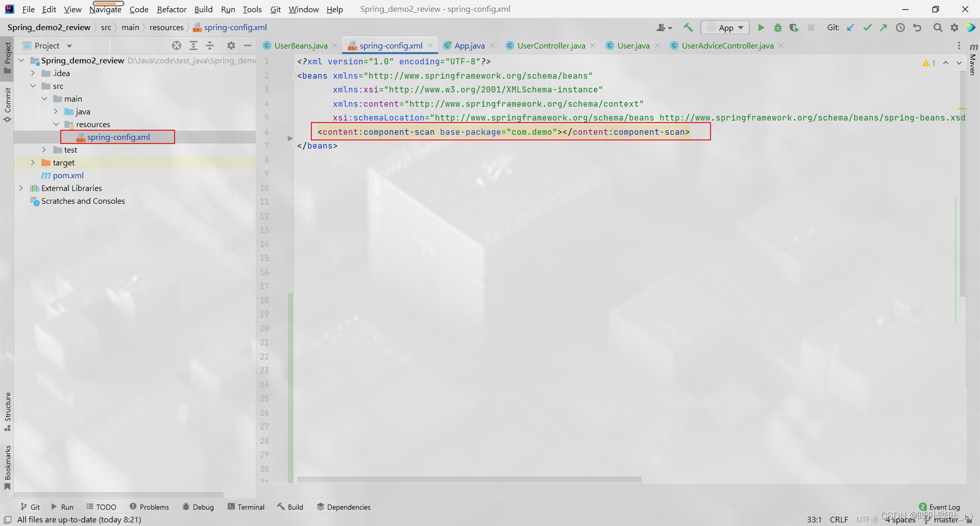This screenshot has height=526, width=980.
Task: Expand External Libraries node
Action: pyautogui.click(x=21, y=188)
